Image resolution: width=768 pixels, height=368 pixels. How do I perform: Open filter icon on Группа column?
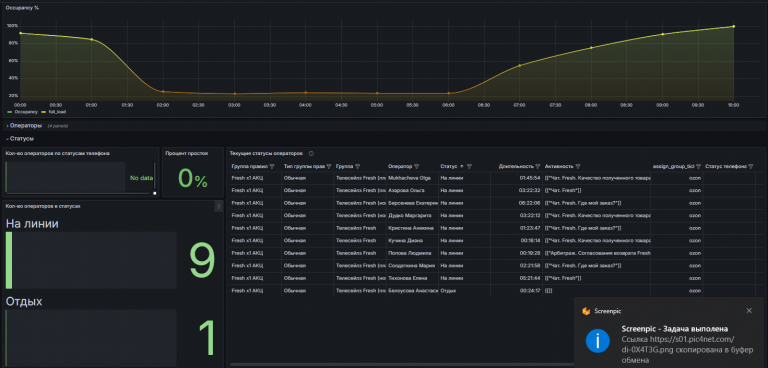coord(358,166)
